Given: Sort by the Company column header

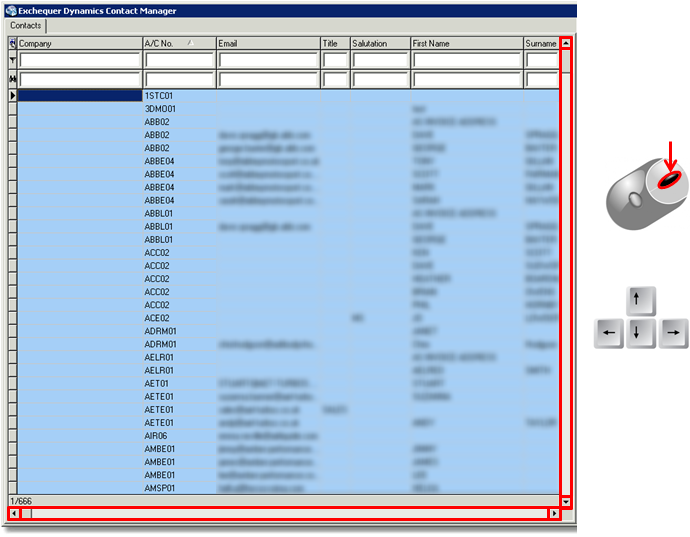Looking at the screenshot, I should click(x=80, y=44).
